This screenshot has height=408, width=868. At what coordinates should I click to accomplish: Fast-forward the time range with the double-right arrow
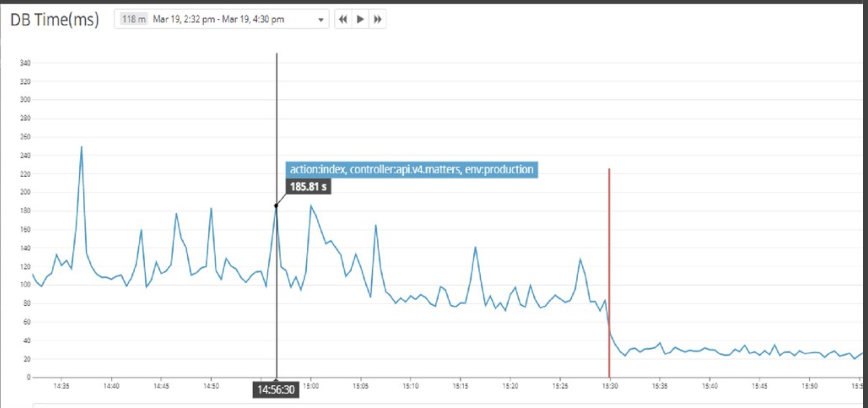point(378,19)
